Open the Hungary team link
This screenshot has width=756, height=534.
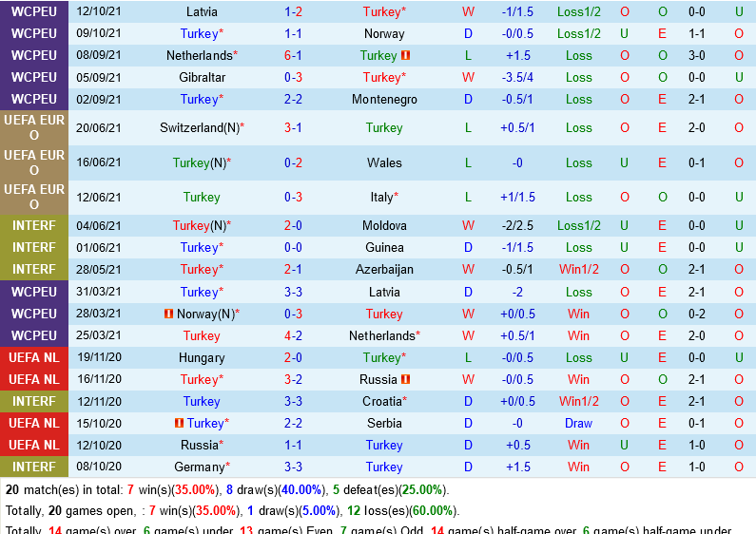click(202, 357)
